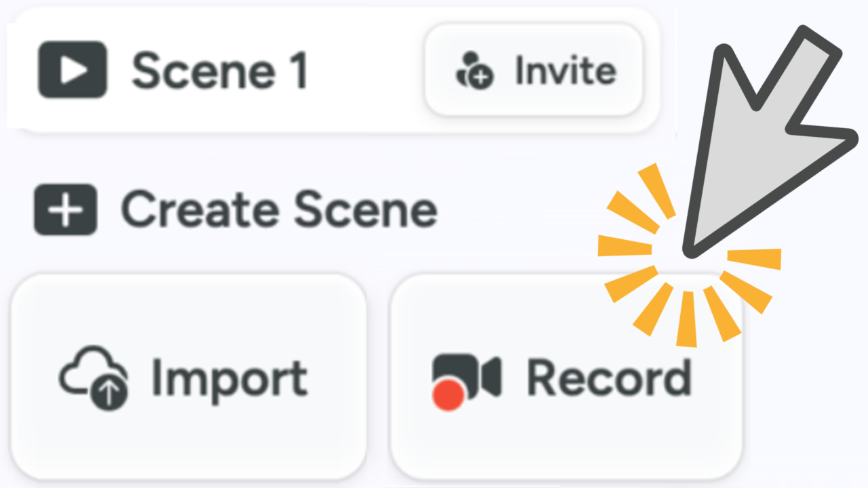Click the cloud upload icon inside Import
Screen dimensions: 868x488
coord(94,378)
